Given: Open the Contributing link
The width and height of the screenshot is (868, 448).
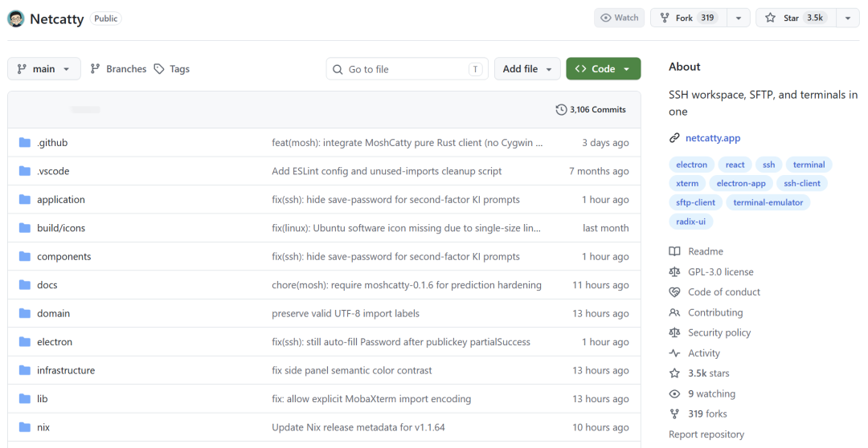Looking at the screenshot, I should [715, 312].
